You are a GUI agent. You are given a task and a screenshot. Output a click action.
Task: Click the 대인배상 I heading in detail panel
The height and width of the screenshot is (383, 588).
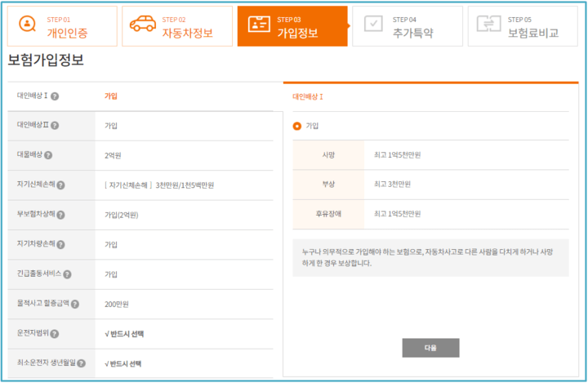click(x=308, y=97)
